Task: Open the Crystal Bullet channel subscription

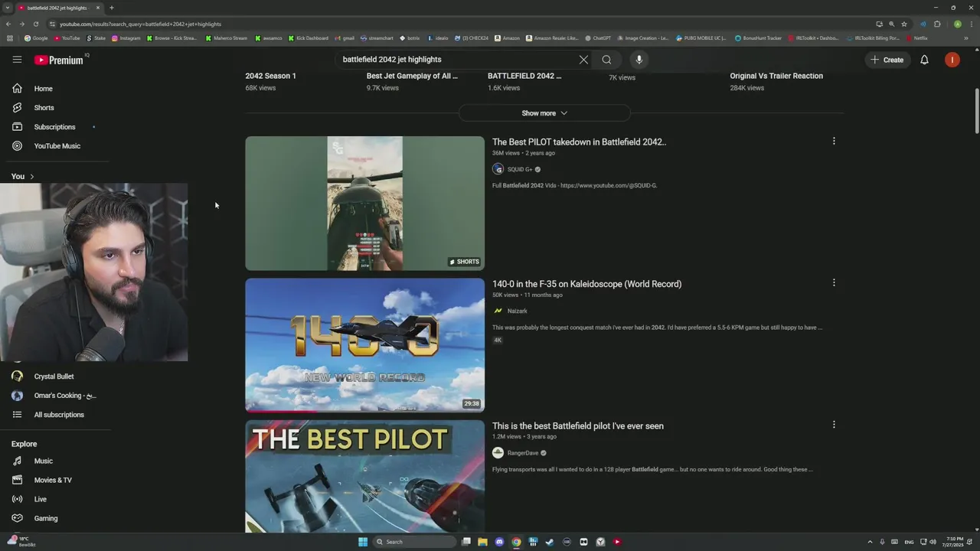Action: (x=55, y=377)
